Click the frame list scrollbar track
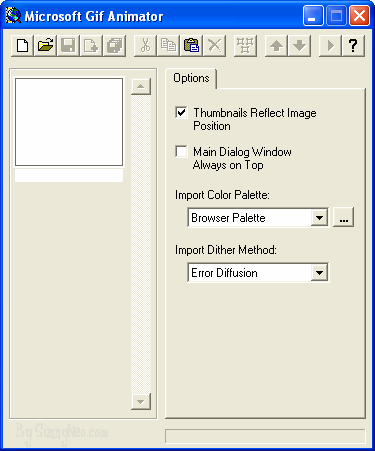The image size is (375, 451). click(x=141, y=244)
